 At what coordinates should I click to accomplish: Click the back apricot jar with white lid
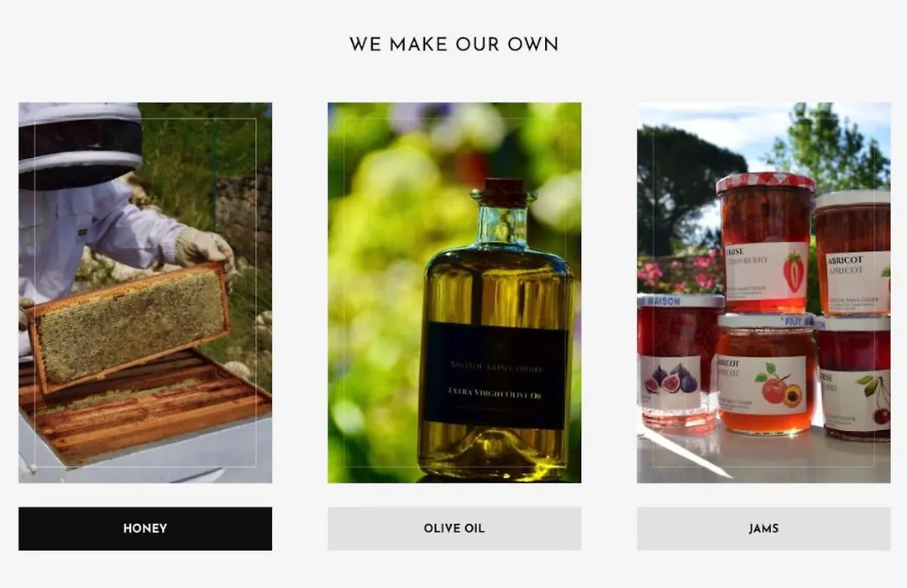tap(852, 253)
